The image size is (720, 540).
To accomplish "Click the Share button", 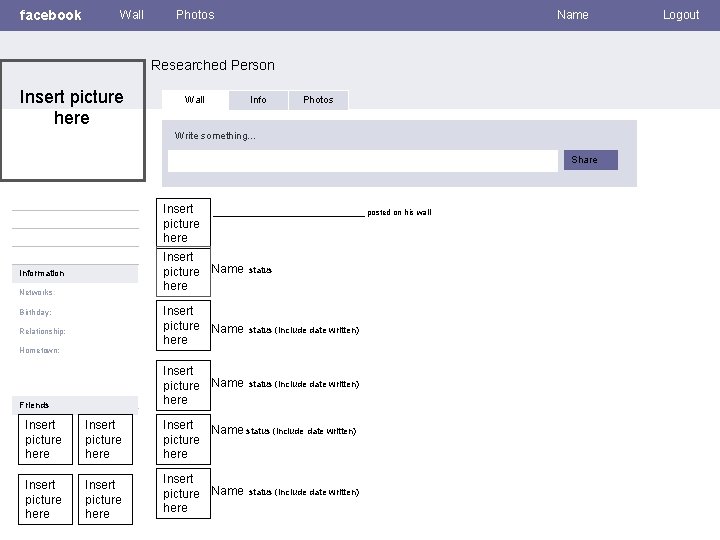I will pyautogui.click(x=591, y=160).
